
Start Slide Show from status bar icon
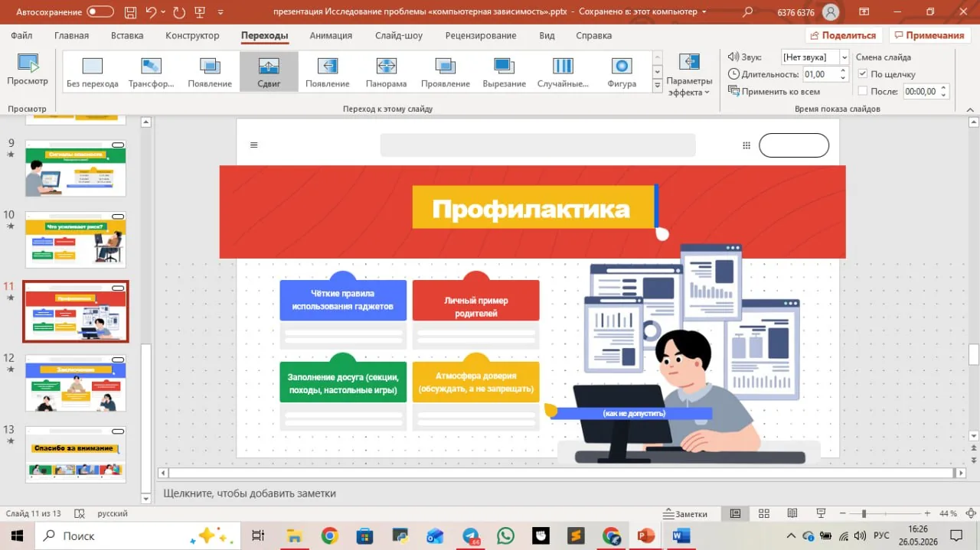[x=820, y=513]
